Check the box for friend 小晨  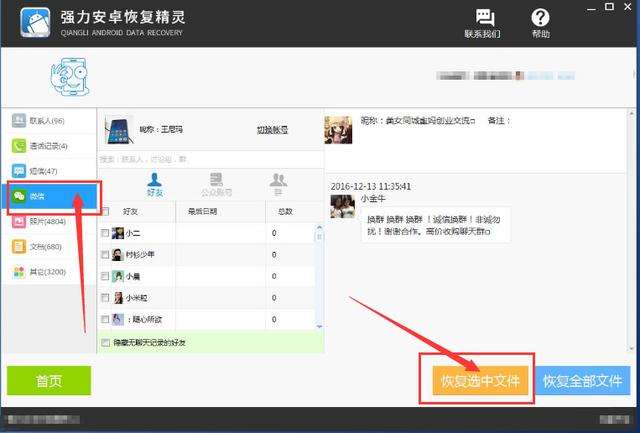click(x=105, y=276)
